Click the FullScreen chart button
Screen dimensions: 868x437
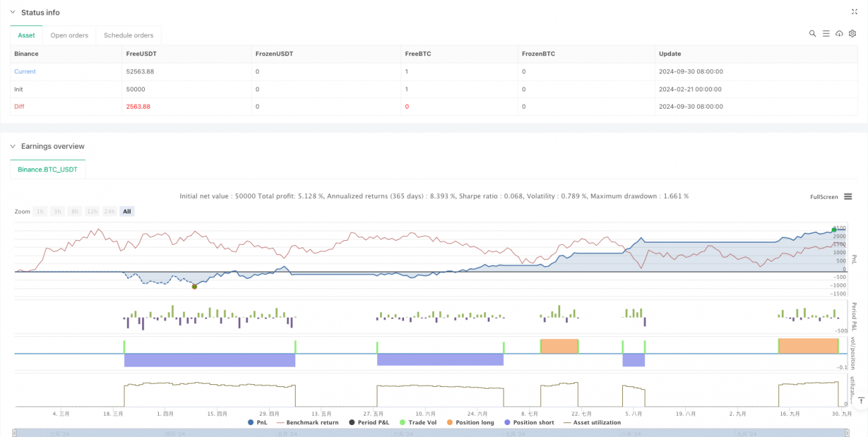[823, 197]
